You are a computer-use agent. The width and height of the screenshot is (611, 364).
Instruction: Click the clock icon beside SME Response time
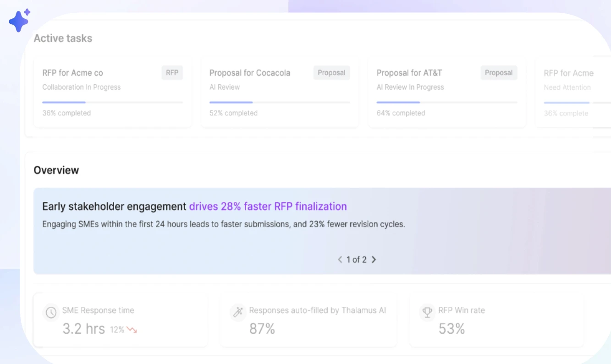pyautogui.click(x=51, y=313)
